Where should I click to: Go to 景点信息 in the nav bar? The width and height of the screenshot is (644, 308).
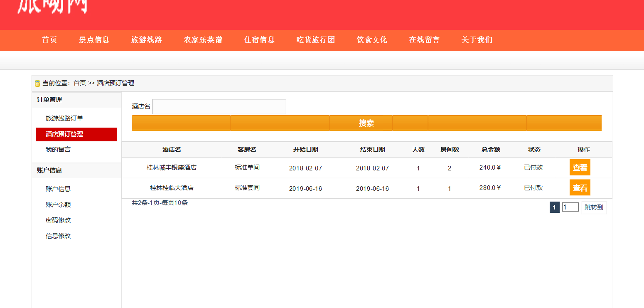(x=94, y=40)
